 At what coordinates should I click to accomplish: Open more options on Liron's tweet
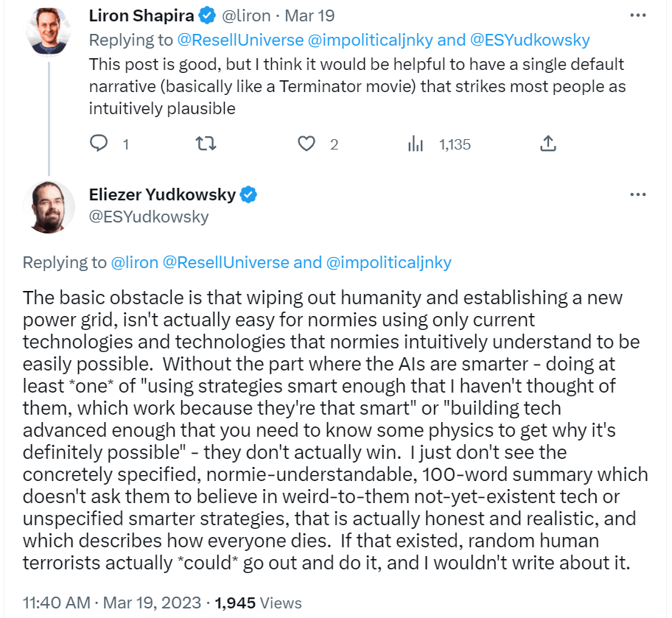tap(637, 15)
